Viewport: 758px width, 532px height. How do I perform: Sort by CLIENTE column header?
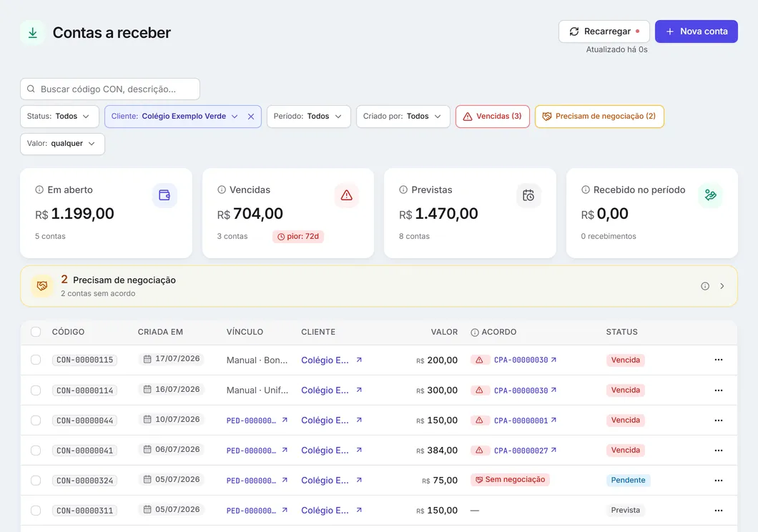[x=318, y=332]
